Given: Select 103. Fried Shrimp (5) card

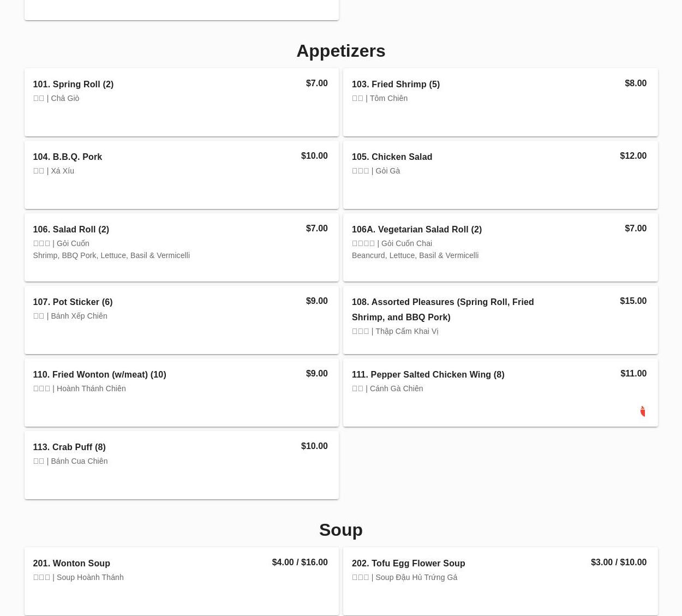Looking at the screenshot, I should pyautogui.click(x=396, y=84).
